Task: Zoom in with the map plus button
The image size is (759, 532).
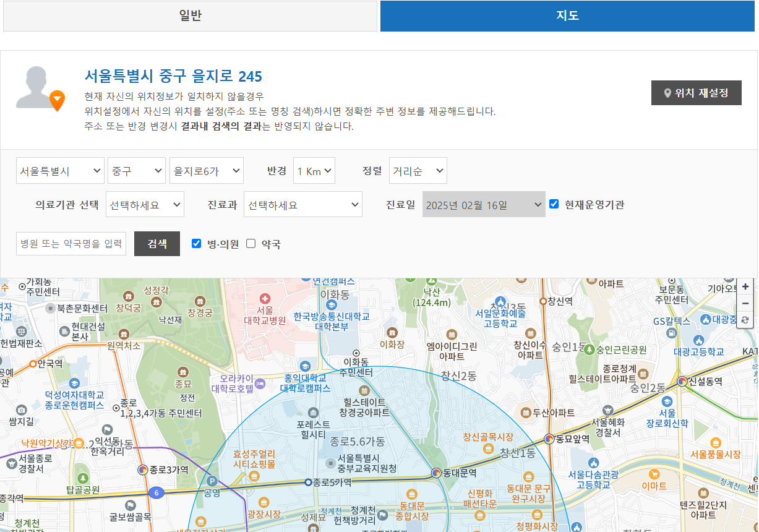Action: [745, 287]
